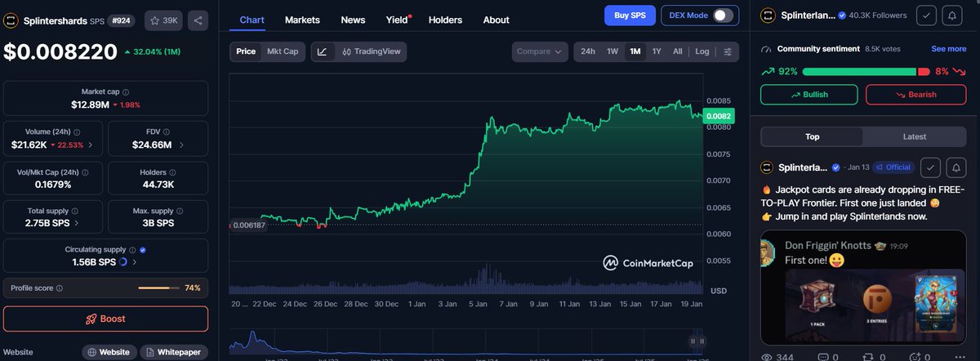Open Market cap info tooltip icon
Screen dimensions: 980x361
(125, 92)
